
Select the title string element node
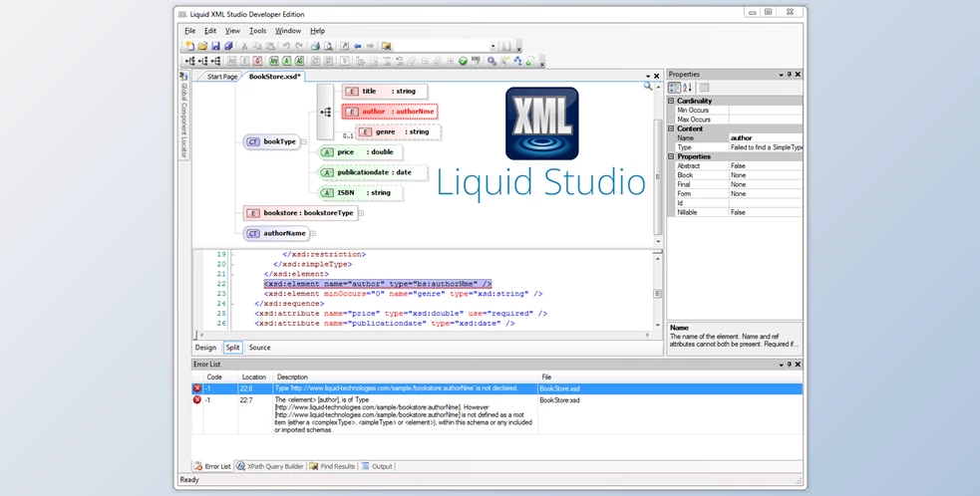(385, 92)
